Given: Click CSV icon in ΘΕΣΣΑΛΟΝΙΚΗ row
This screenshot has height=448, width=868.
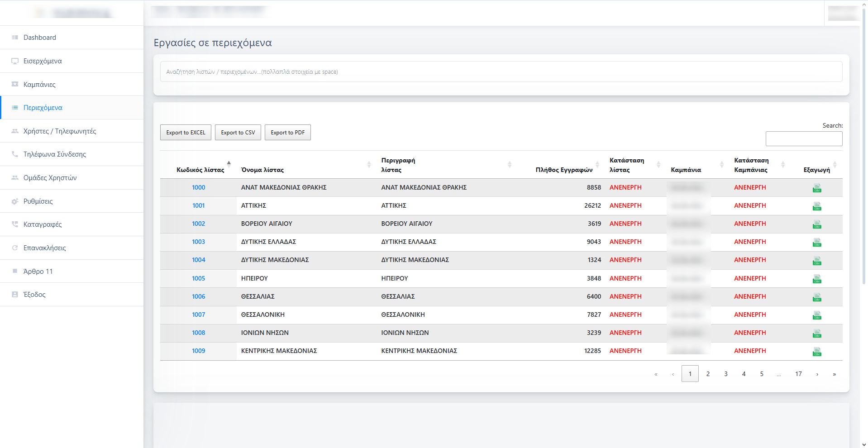Looking at the screenshot, I should point(816,315).
